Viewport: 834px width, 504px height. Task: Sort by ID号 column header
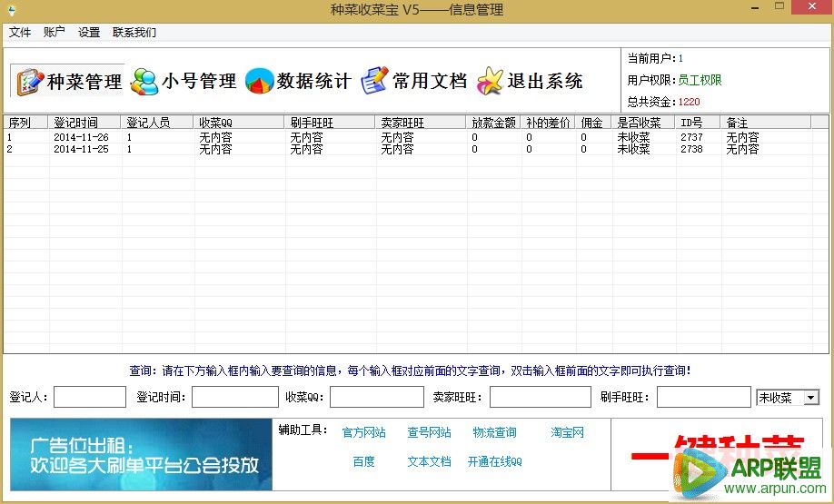698,123
